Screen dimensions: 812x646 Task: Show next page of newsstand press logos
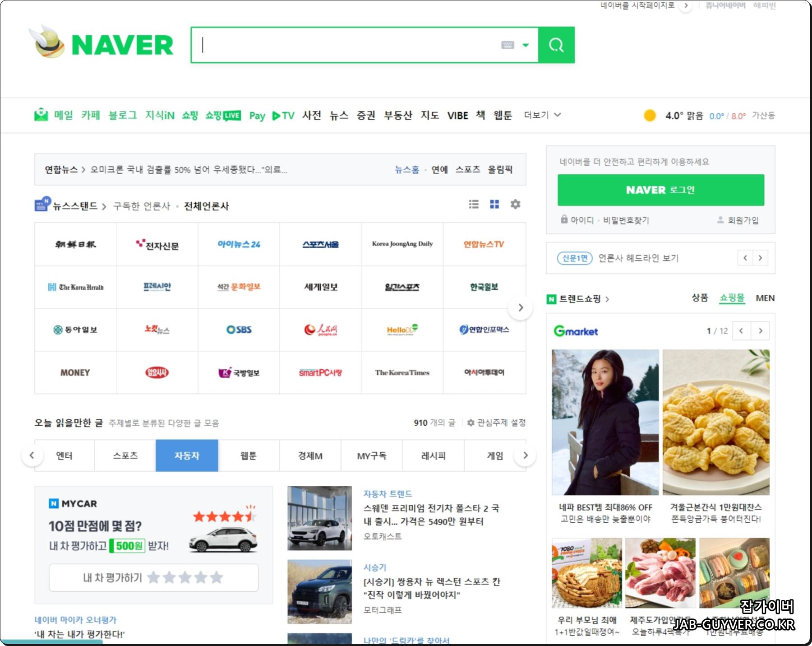pyautogui.click(x=521, y=307)
